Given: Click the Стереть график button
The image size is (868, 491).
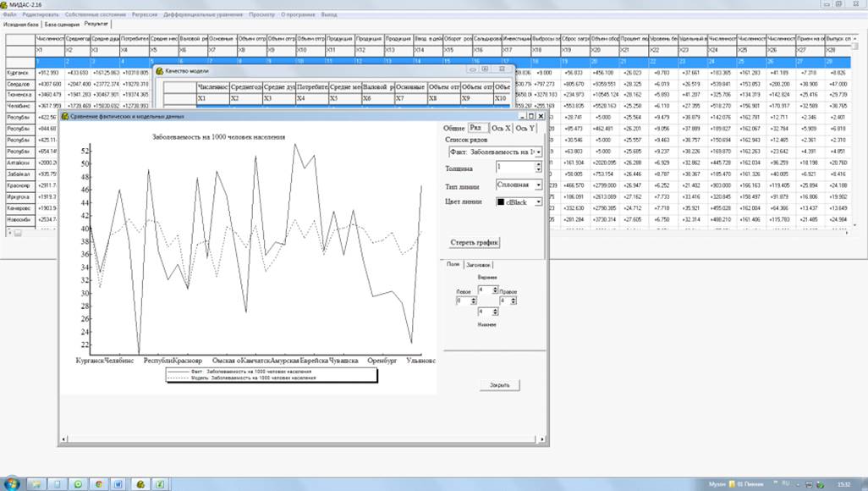Looking at the screenshot, I should [474, 242].
